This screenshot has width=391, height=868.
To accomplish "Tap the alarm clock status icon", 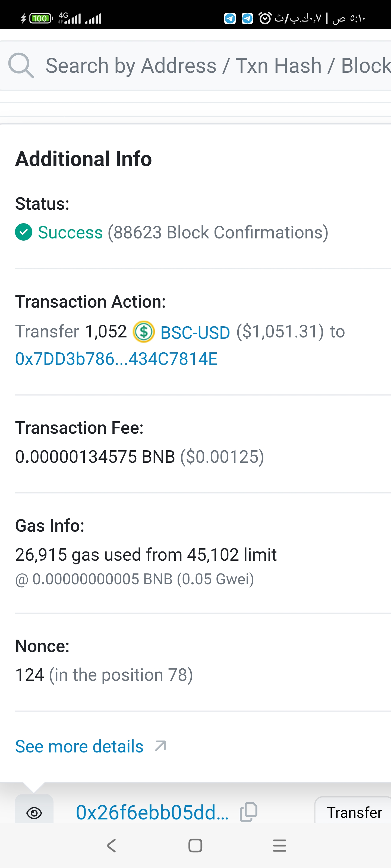I will 265,18.
